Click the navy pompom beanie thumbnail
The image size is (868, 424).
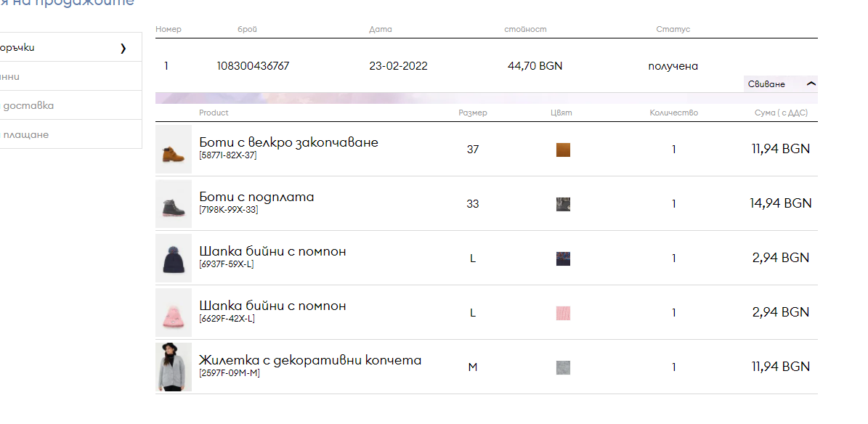pos(174,258)
